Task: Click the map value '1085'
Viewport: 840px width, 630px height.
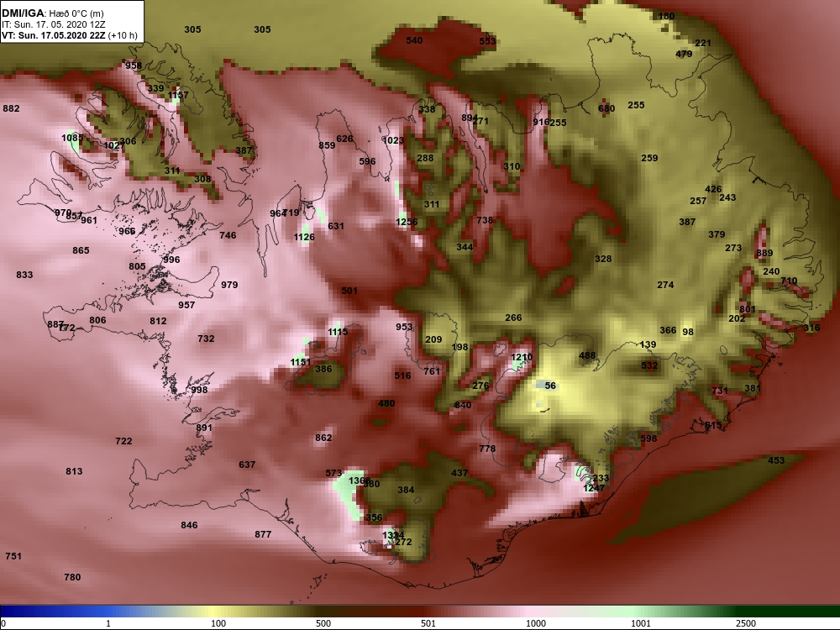Action: coord(71,138)
